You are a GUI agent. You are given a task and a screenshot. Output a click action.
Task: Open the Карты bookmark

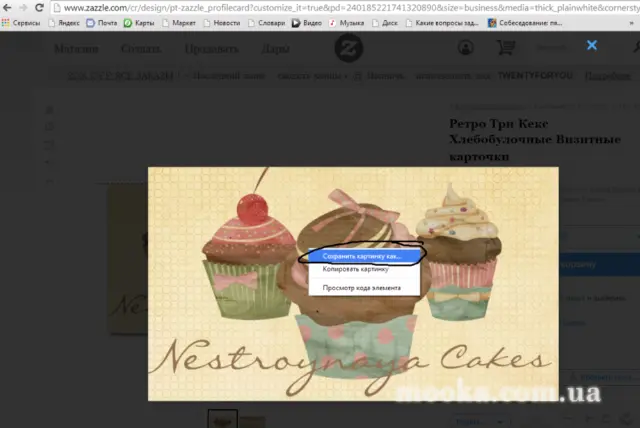tap(139, 23)
